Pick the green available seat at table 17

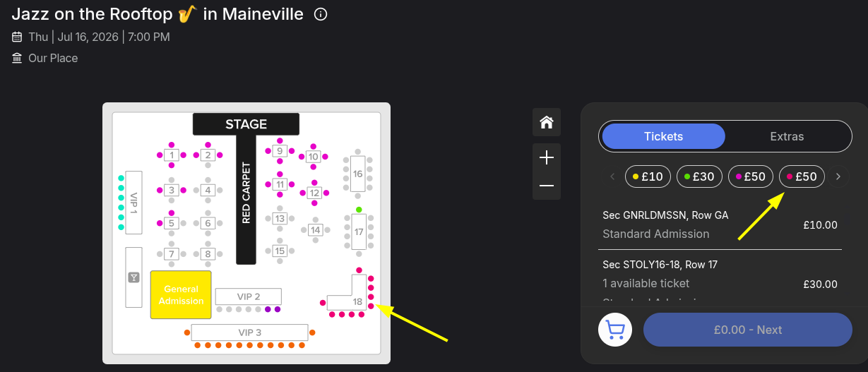(359, 210)
